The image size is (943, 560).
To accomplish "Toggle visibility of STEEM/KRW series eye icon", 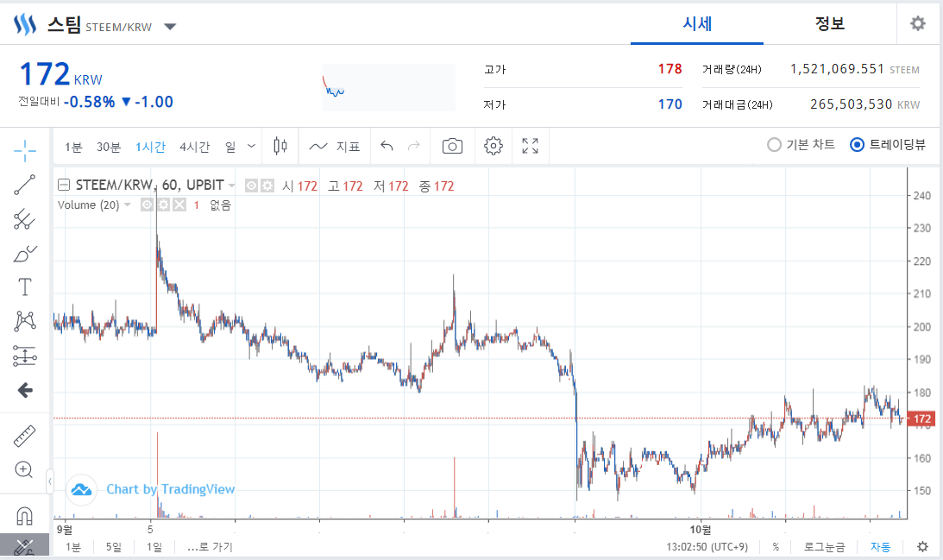I will [252, 186].
